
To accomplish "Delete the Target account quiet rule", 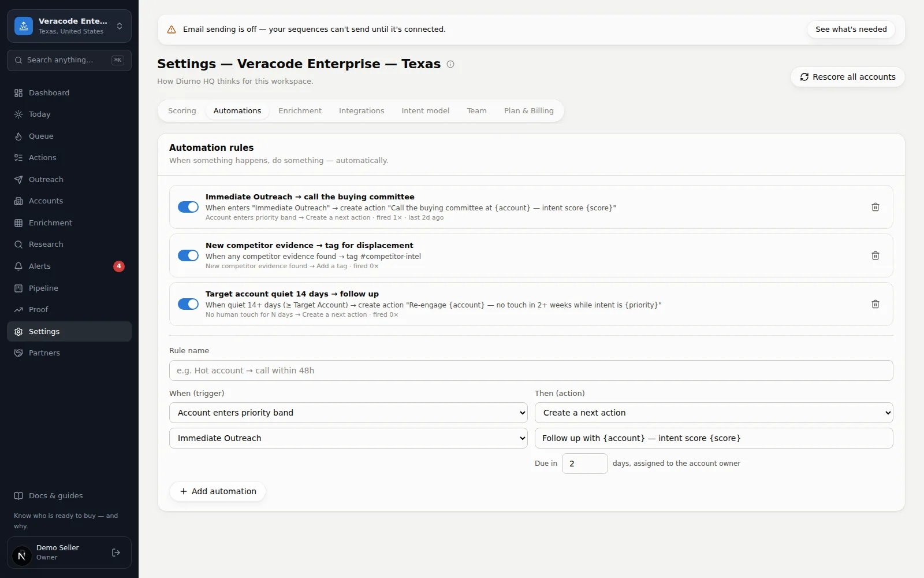I will coord(875,304).
